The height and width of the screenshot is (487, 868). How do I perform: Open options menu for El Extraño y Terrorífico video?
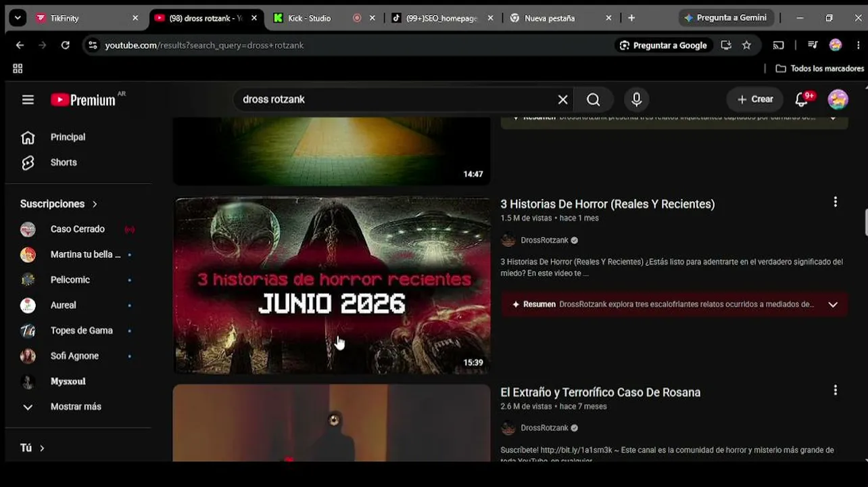pos(836,390)
